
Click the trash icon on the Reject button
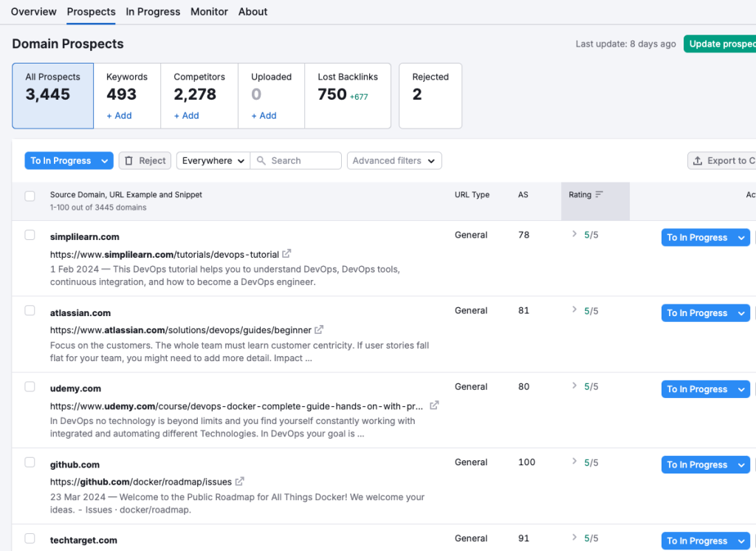point(127,160)
